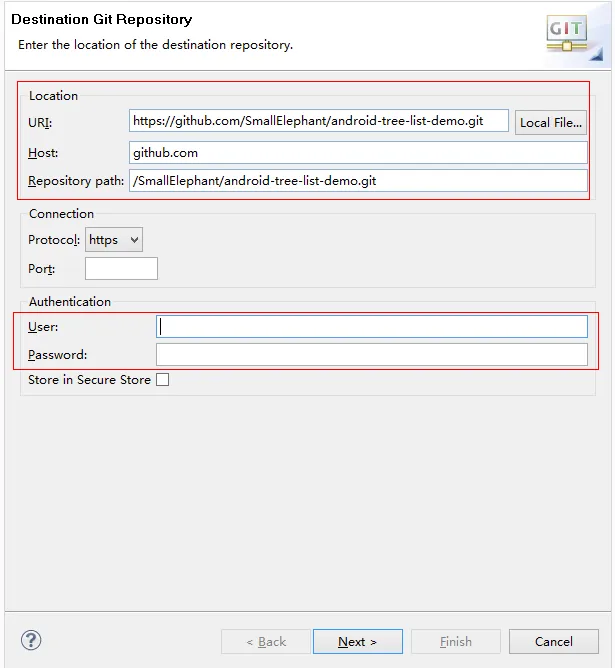The height and width of the screenshot is (668, 615).
Task: Select the Host field containing github.com
Action: pyautogui.click(x=358, y=153)
